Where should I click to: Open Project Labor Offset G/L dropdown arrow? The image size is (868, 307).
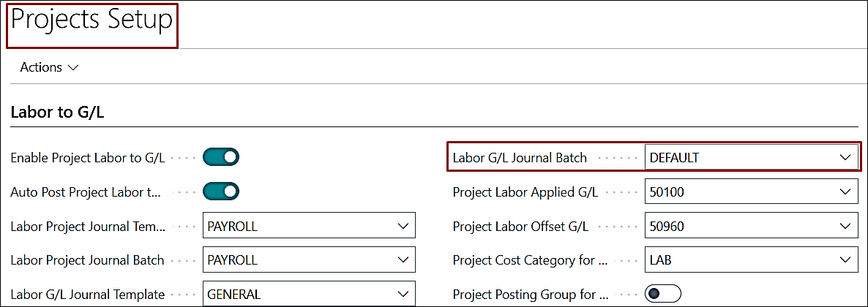845,227
